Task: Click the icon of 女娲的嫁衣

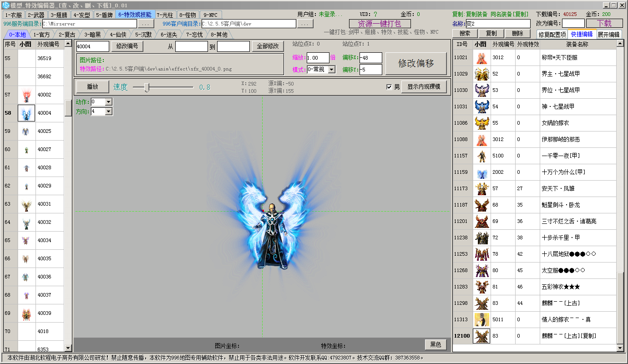Action: click(x=481, y=123)
